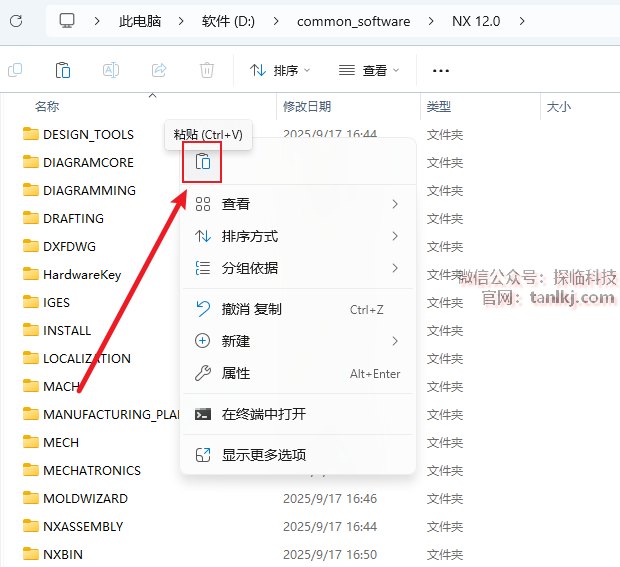Click 软件 (D:) in the address breadcrumb

pos(228,21)
